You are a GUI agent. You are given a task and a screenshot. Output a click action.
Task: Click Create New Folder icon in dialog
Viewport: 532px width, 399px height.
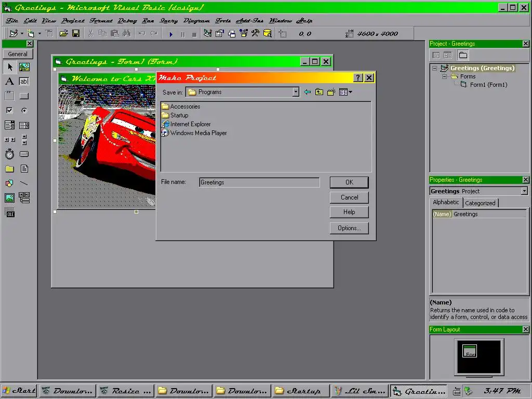pyautogui.click(x=331, y=92)
